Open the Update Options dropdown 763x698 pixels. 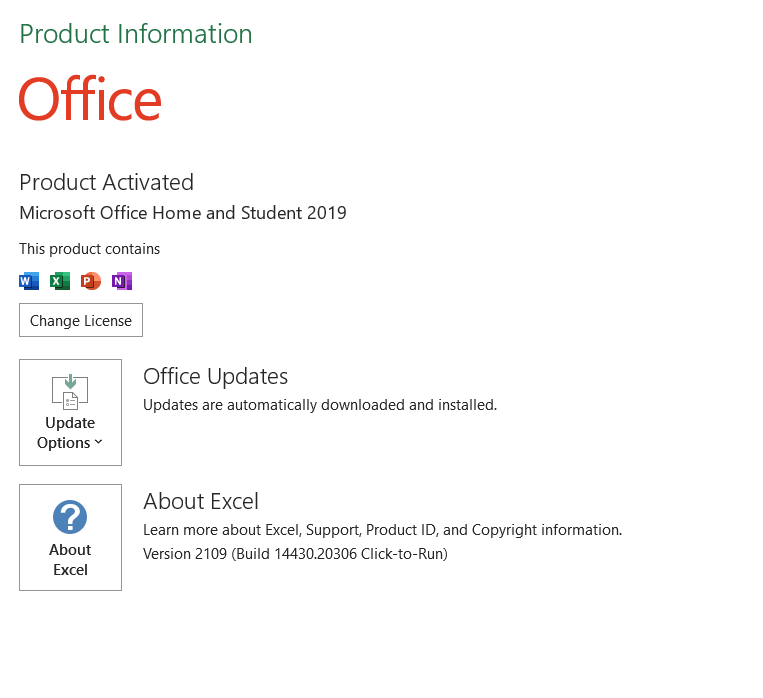coord(71,412)
